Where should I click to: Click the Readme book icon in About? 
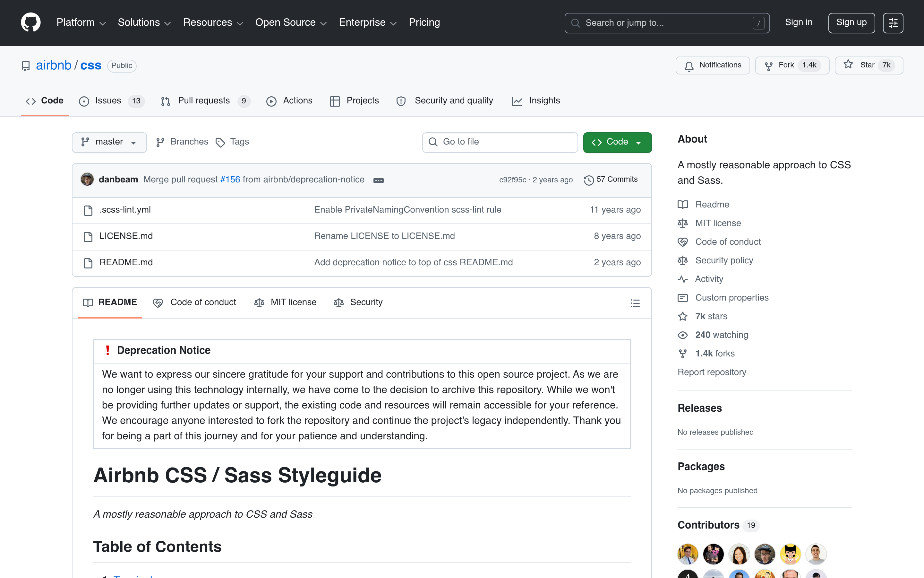point(683,205)
